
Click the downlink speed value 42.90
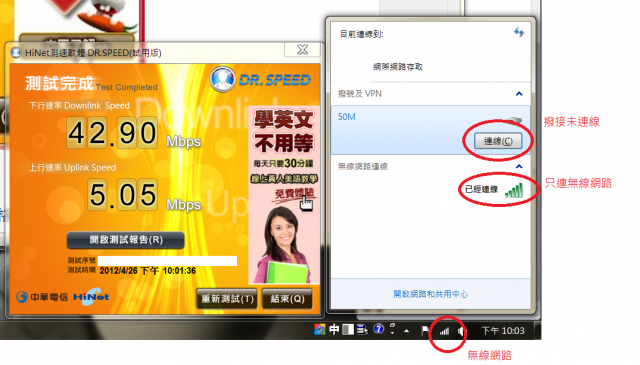(x=112, y=133)
